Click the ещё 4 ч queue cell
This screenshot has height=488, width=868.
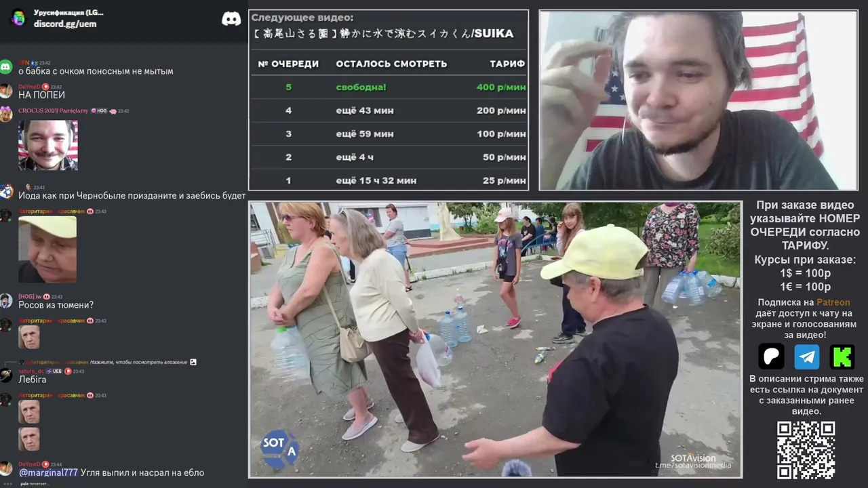355,157
